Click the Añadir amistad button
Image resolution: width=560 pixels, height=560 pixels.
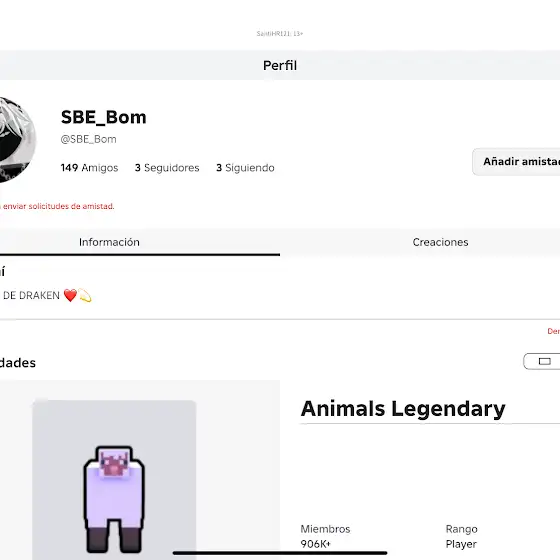click(x=517, y=162)
